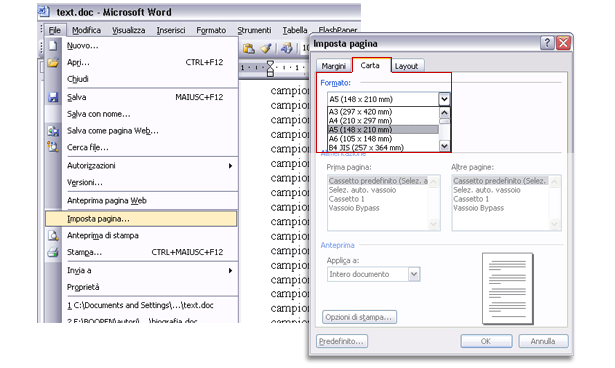
Task: Choose Nuovo... from File menu
Action: 142,46
